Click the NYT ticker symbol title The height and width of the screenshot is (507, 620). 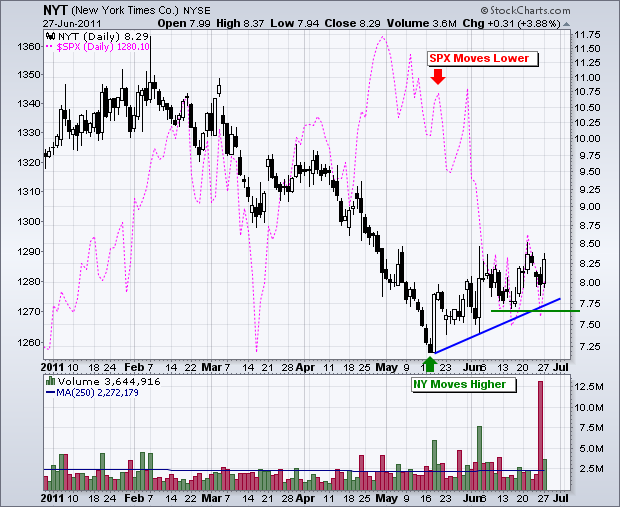(x=55, y=10)
